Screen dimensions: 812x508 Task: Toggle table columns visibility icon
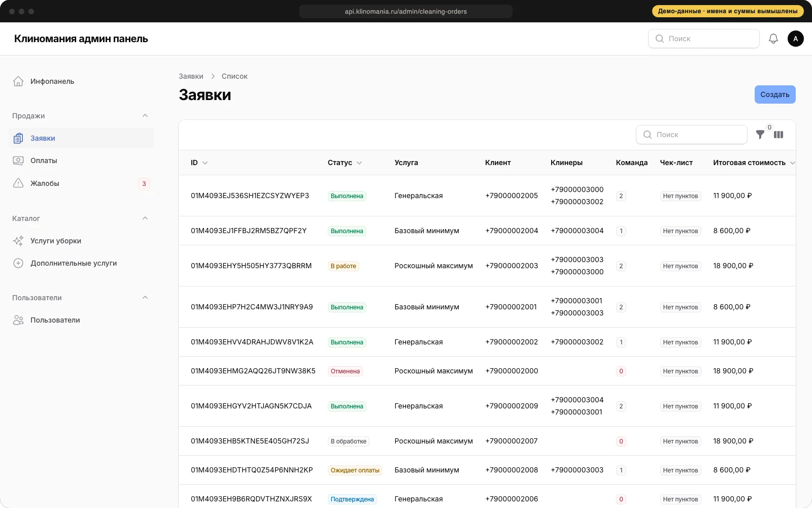pyautogui.click(x=779, y=135)
